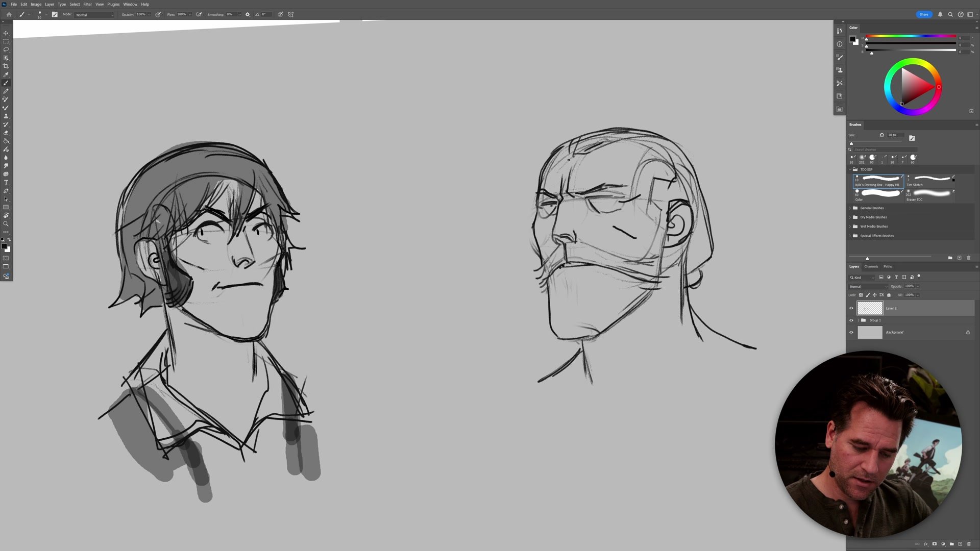Open the Filter menu
The width and height of the screenshot is (980, 551).
click(x=87, y=4)
